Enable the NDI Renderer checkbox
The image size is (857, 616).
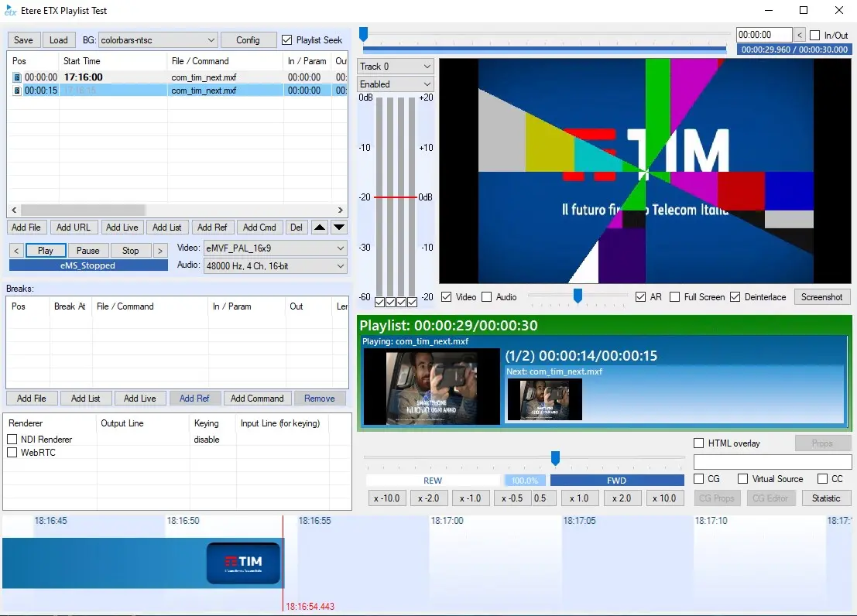(12, 440)
